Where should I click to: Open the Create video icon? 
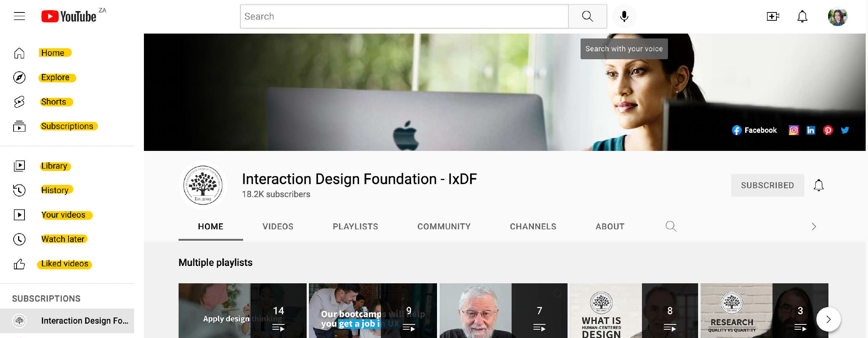click(773, 16)
